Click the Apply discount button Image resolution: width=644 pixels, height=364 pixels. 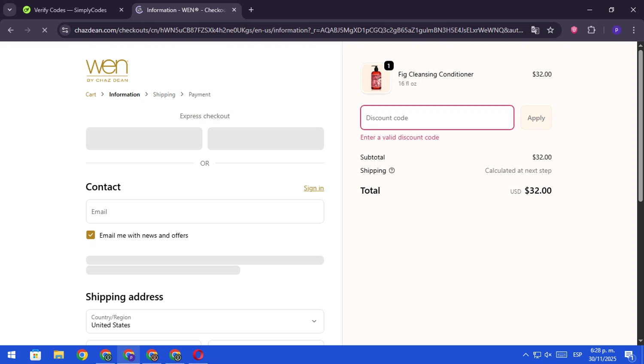coord(536,118)
